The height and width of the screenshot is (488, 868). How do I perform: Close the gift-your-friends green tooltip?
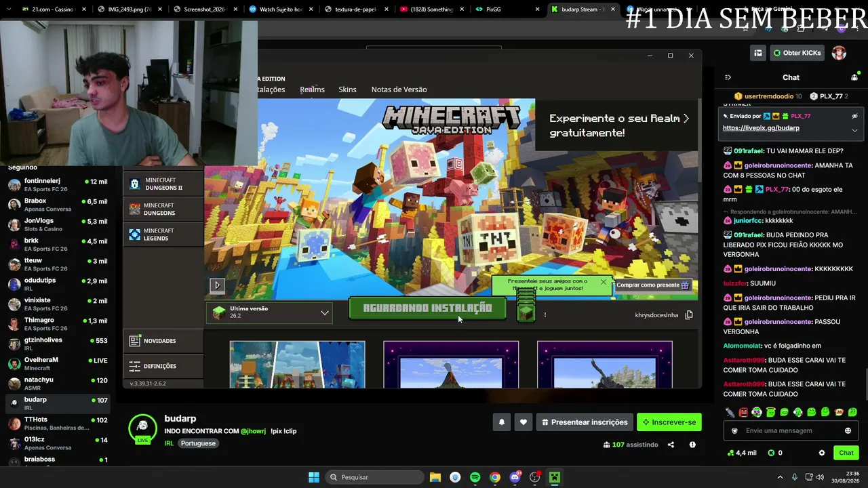tap(604, 282)
